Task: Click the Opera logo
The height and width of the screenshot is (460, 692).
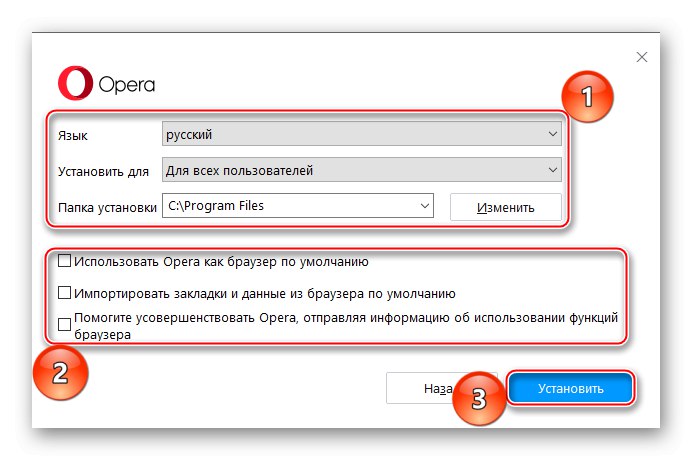Action: pyautogui.click(x=106, y=83)
